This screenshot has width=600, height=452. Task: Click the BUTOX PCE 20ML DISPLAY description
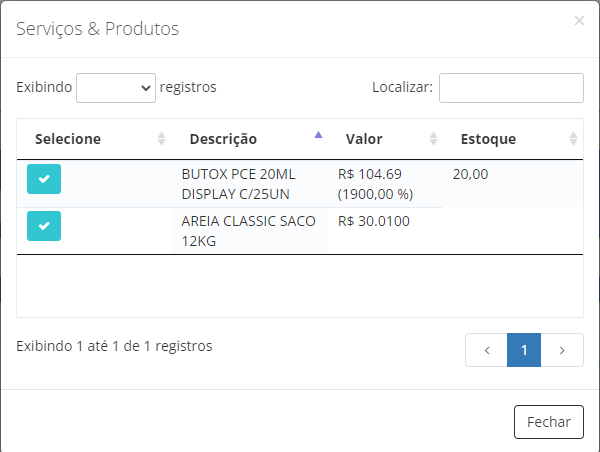tap(238, 184)
